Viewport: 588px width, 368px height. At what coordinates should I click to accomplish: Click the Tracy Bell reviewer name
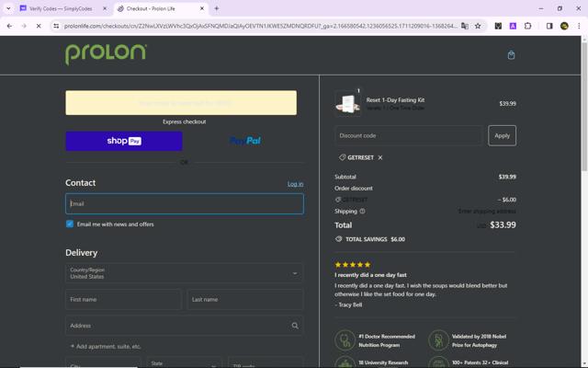coord(348,305)
